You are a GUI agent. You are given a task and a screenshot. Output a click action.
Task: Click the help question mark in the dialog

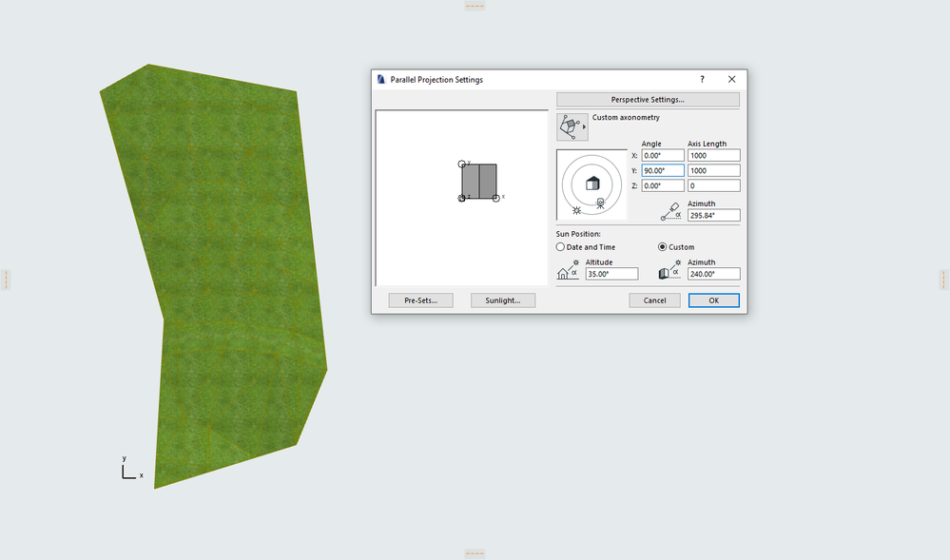coord(702,80)
